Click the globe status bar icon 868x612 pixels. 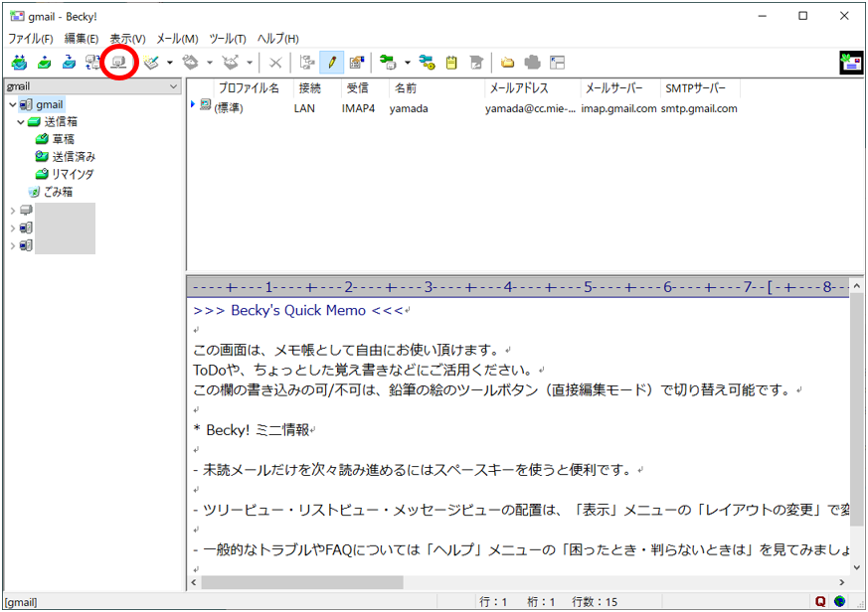click(840, 601)
